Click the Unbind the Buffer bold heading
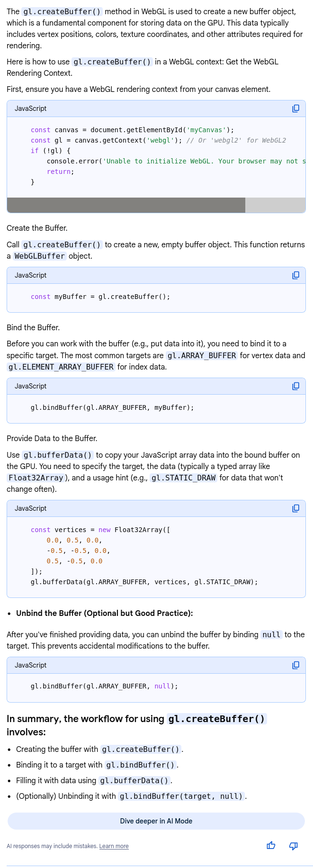 (104, 613)
